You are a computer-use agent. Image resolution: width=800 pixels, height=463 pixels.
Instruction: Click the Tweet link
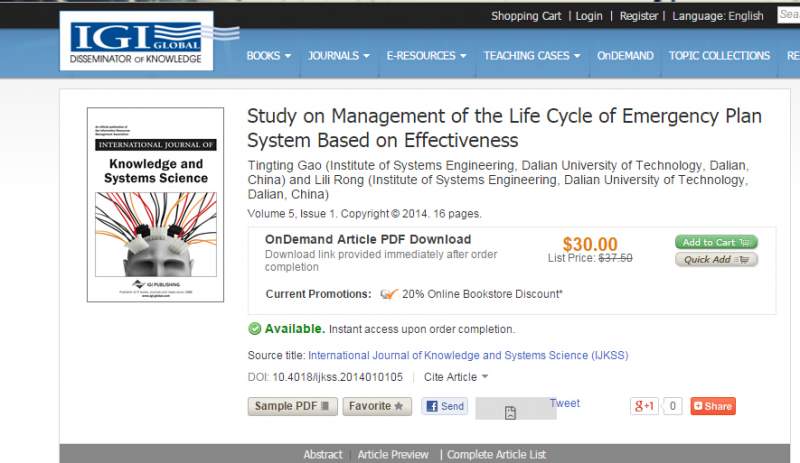[x=565, y=403]
